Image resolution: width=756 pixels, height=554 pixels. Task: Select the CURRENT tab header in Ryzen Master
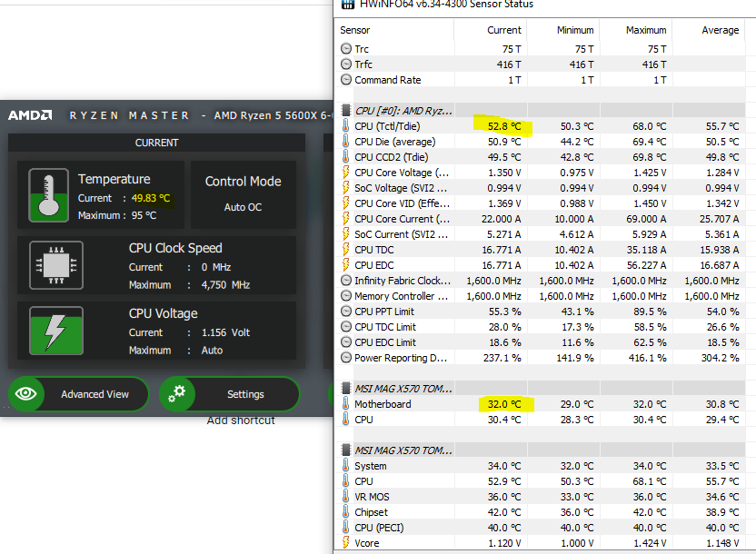point(156,143)
